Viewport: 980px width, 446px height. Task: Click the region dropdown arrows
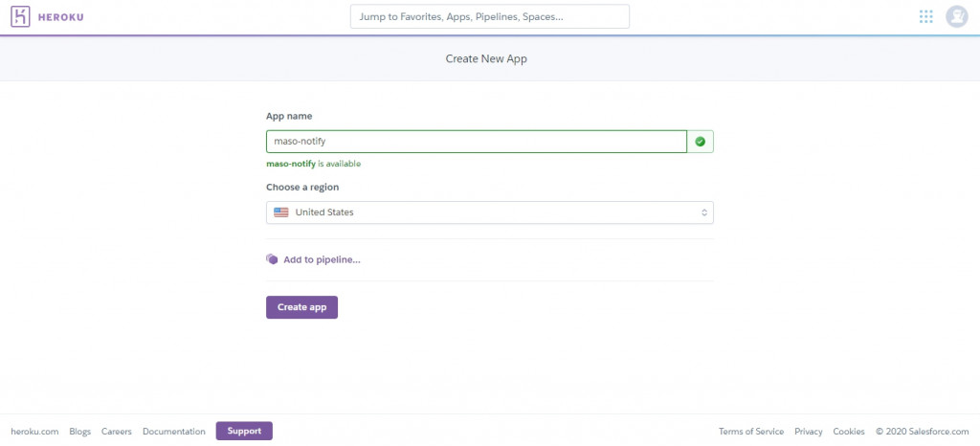pyautogui.click(x=703, y=212)
